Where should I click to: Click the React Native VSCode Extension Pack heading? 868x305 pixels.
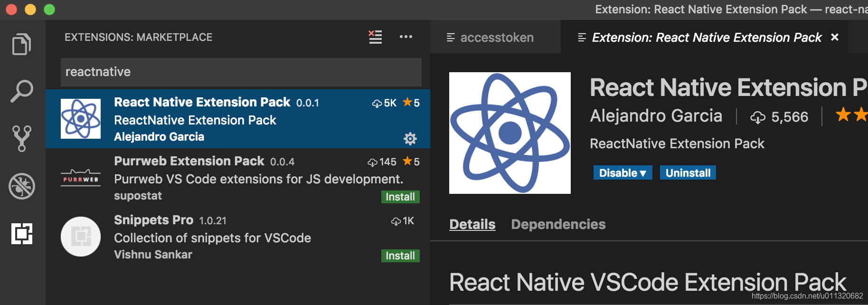(648, 282)
